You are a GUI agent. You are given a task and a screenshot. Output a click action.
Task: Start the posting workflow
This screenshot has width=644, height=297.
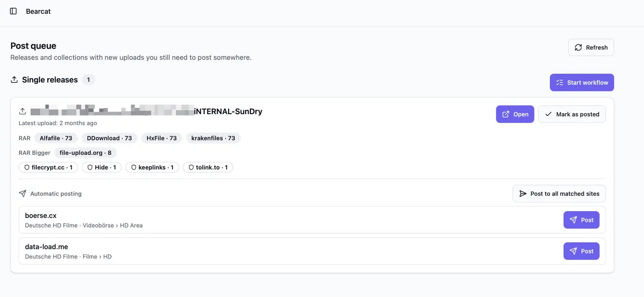click(x=582, y=82)
